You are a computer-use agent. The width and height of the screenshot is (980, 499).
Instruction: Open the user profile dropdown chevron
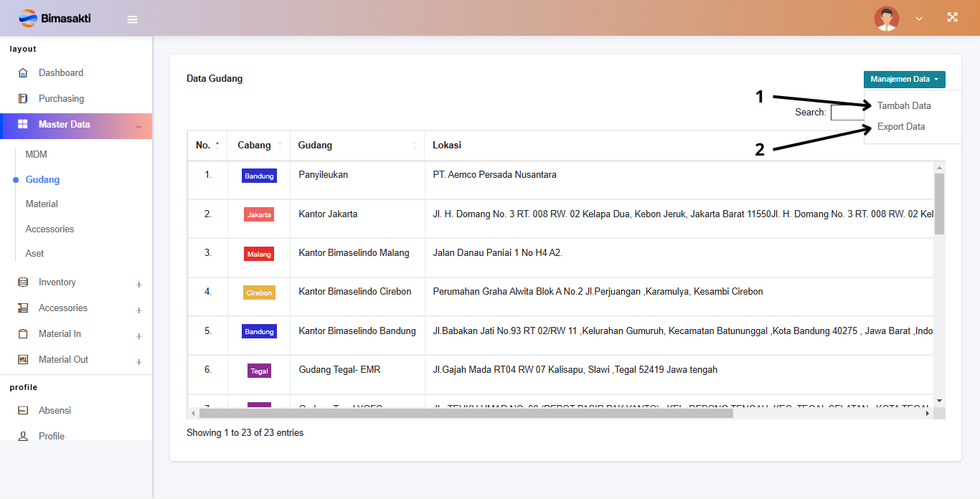click(919, 19)
